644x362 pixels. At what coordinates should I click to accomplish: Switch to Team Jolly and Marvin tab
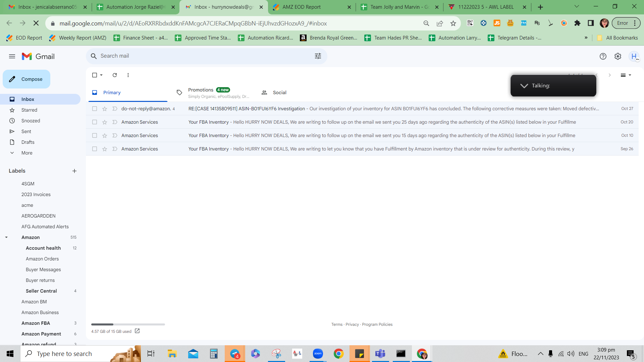point(399,7)
